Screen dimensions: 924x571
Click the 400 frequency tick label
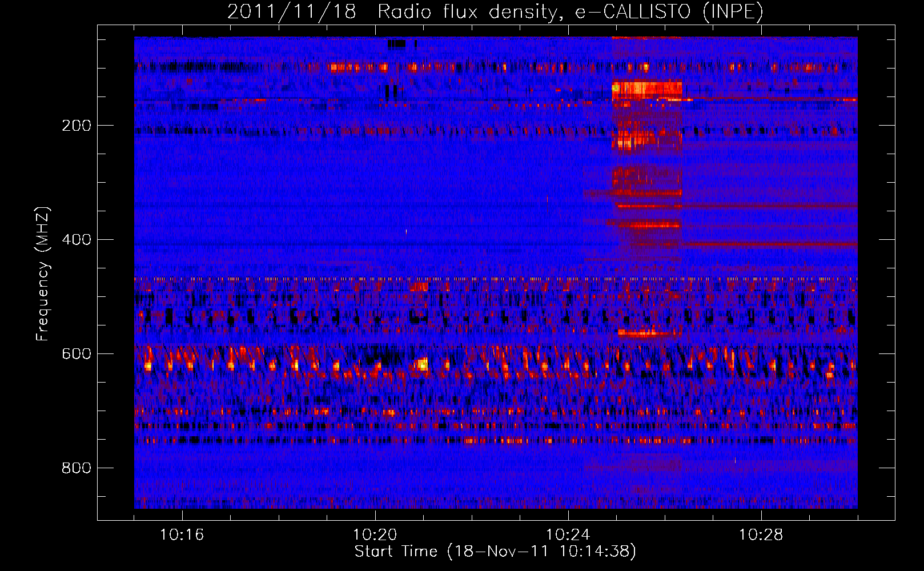coord(77,240)
